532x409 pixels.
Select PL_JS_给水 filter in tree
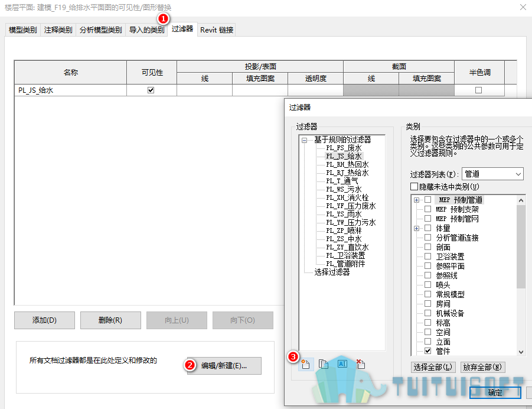344,156
